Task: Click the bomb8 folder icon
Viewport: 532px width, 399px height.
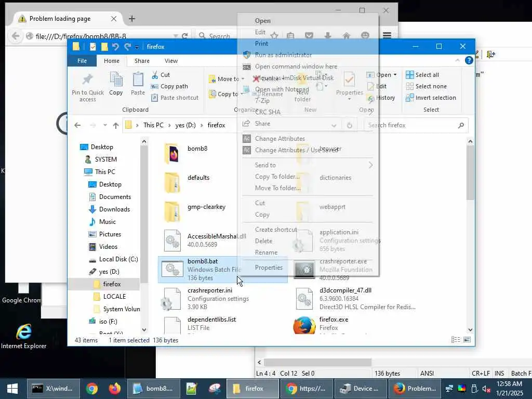Action: [172, 154]
